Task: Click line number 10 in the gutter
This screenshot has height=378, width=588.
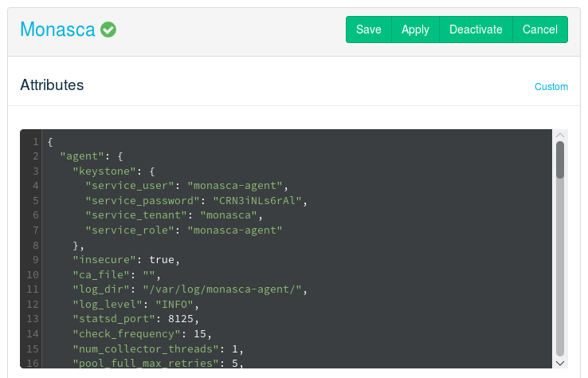Action: [x=33, y=274]
